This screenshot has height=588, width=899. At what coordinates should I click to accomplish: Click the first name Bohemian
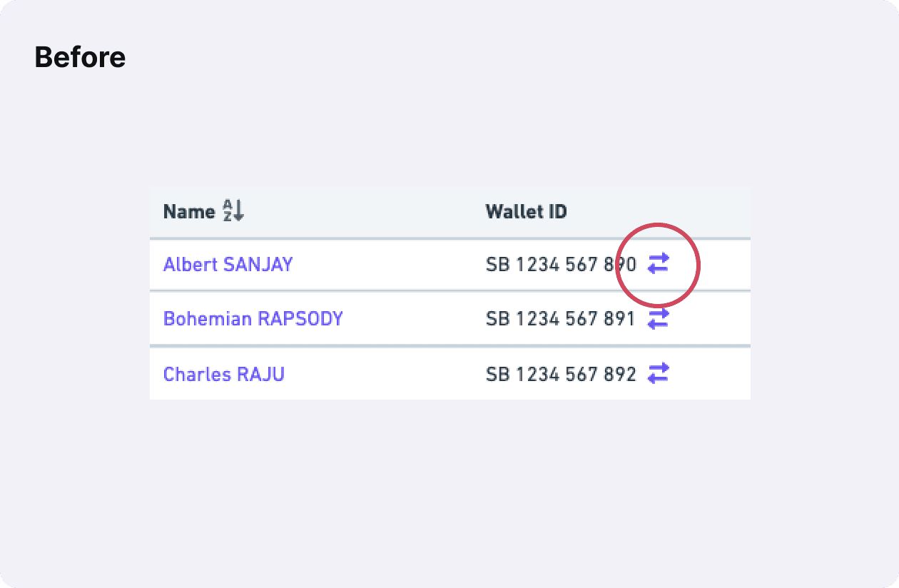coord(208,318)
